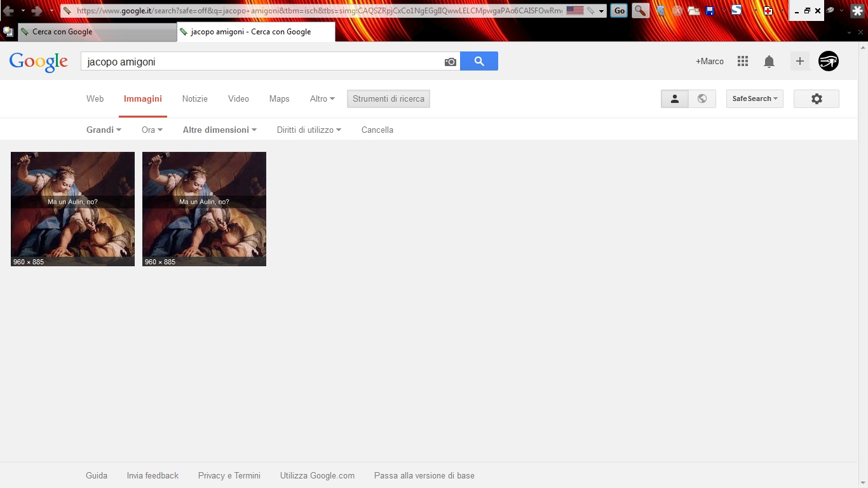
Task: Switch to the Notizie tab
Action: [x=195, y=98]
